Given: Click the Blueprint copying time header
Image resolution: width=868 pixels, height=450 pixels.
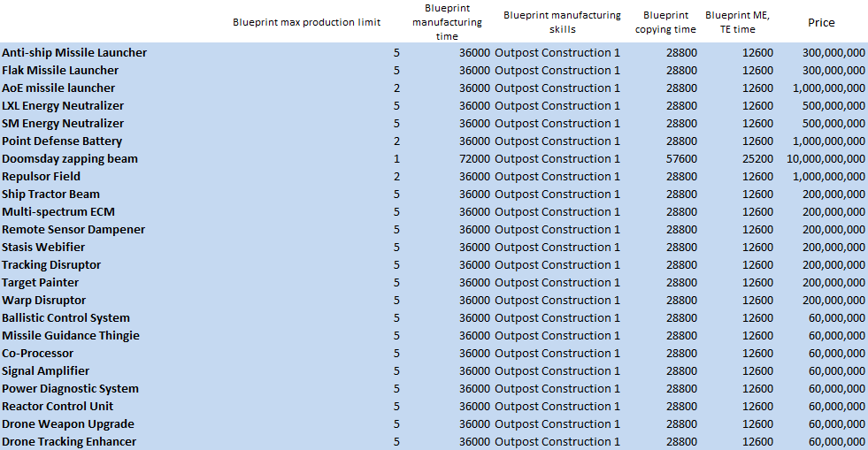Looking at the screenshot, I should tap(665, 22).
